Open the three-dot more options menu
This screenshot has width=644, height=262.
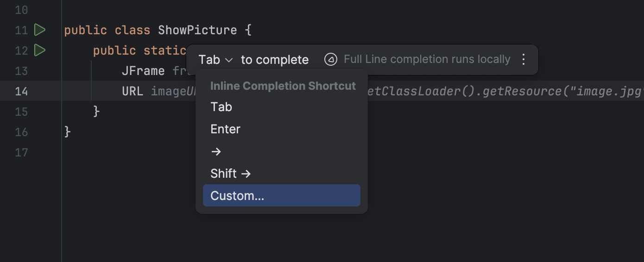pyautogui.click(x=524, y=60)
